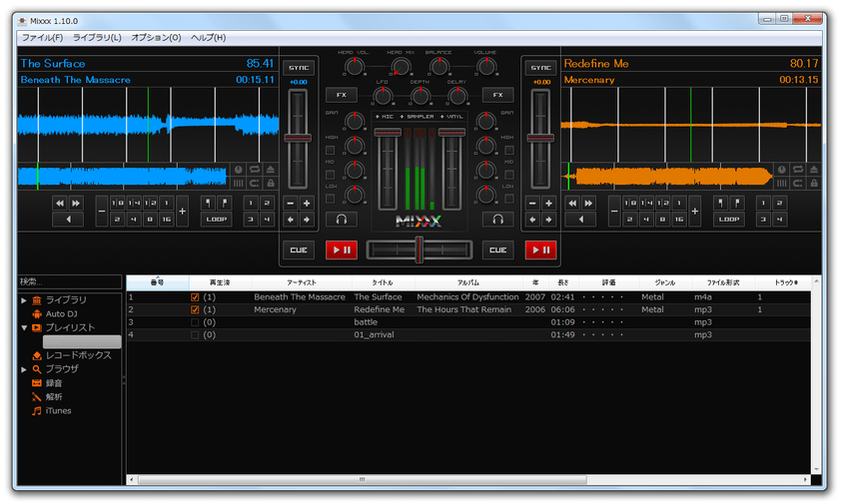Nudge left deck pitch right arrow
The width and height of the screenshot is (841, 504).
[307, 220]
